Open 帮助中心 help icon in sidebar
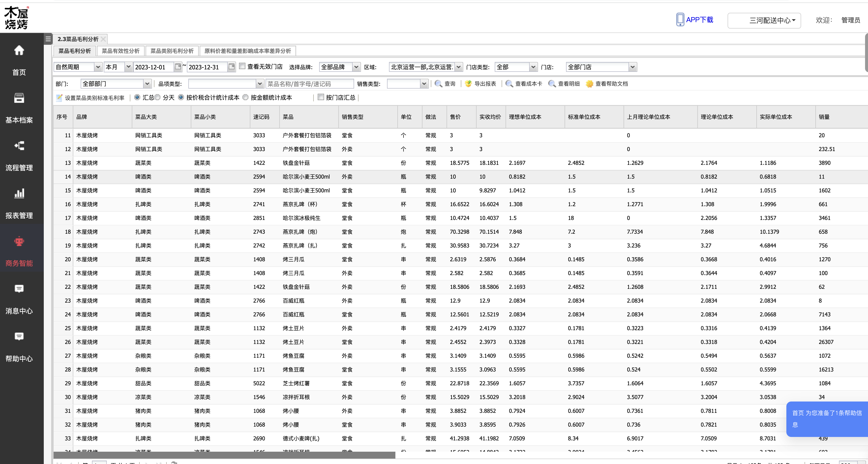This screenshot has width=868, height=464. click(19, 336)
